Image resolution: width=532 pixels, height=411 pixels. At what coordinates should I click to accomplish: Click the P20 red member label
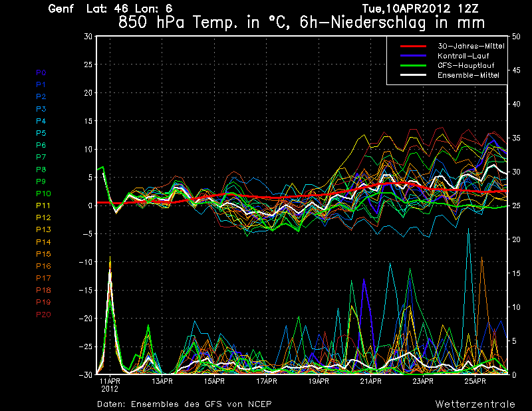pyautogui.click(x=43, y=314)
